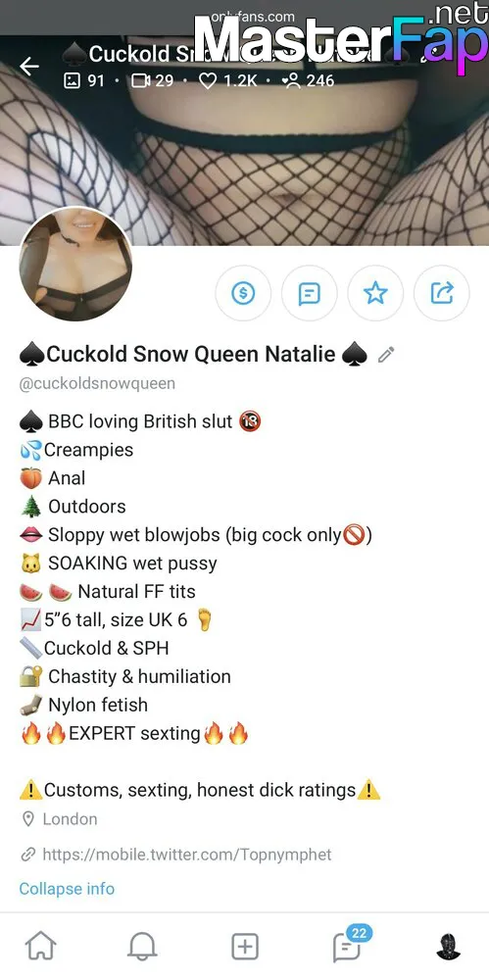489x980 pixels.
Task: Edit the profile name with pencil icon
Action: tap(386, 355)
